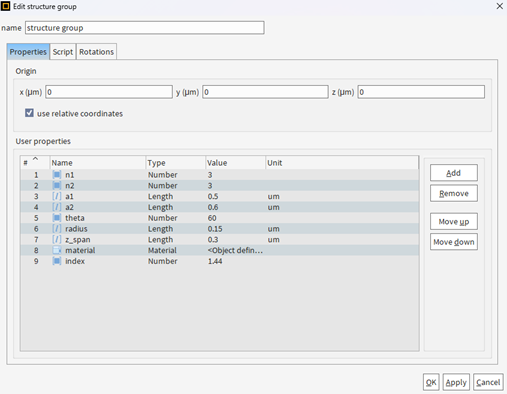
Task: Toggle use relative coordinates checkbox
Action: pos(29,113)
